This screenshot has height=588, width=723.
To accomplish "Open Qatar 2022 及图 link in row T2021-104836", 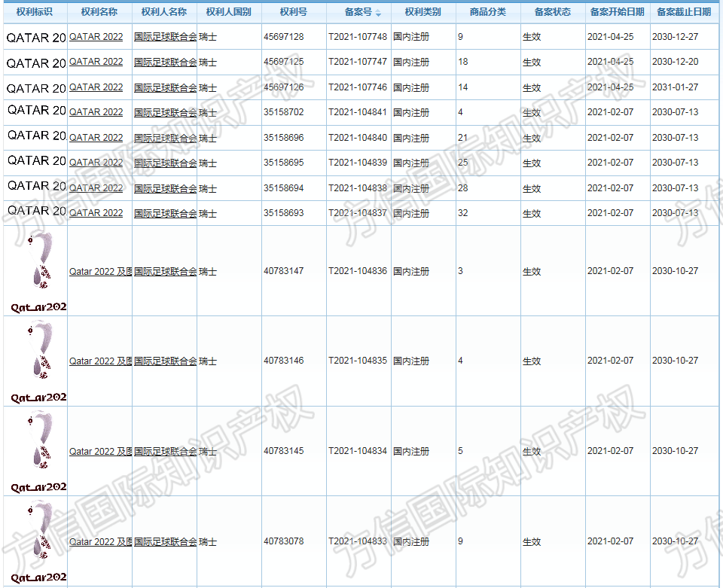I will pyautogui.click(x=100, y=272).
